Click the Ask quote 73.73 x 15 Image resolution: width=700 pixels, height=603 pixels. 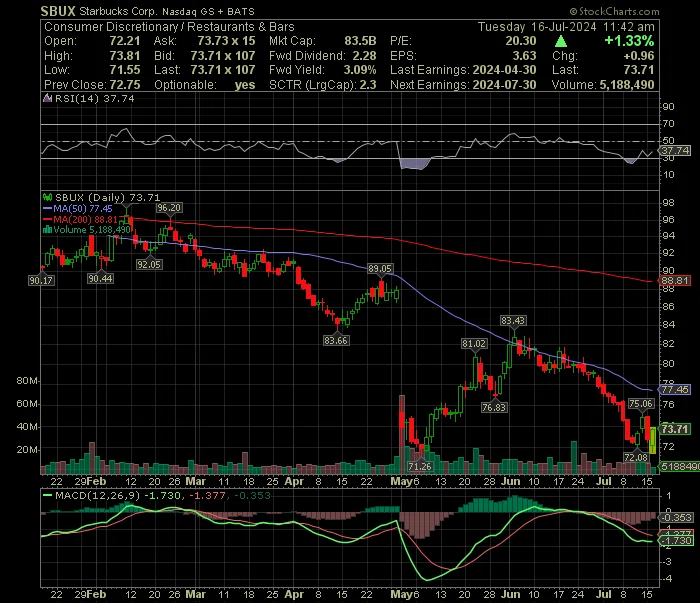[x=226, y=41]
